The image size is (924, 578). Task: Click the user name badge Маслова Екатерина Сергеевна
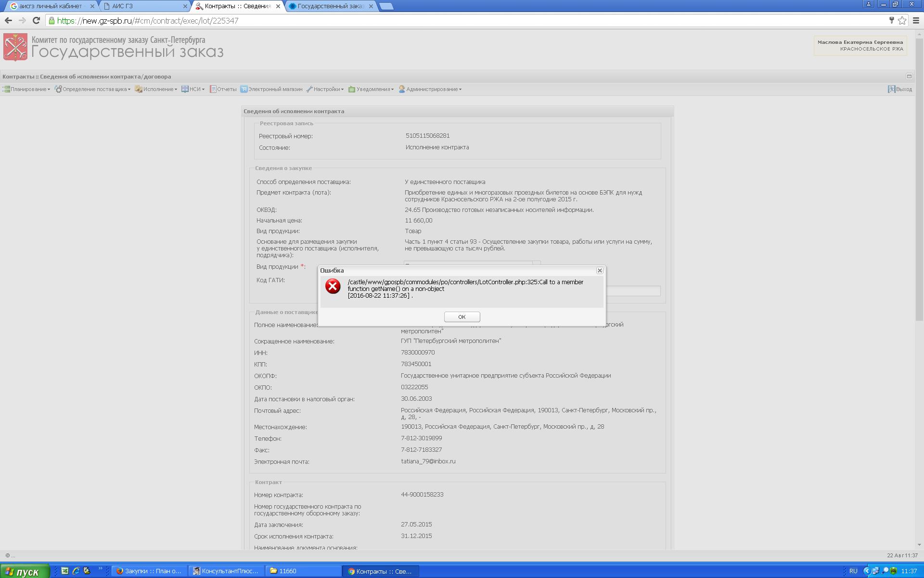coord(860,46)
